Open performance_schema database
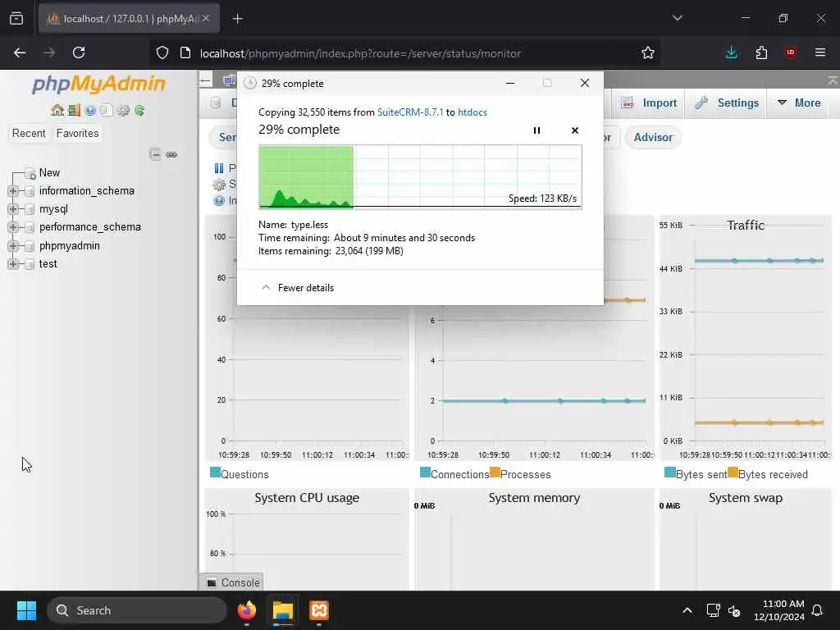 [x=90, y=227]
